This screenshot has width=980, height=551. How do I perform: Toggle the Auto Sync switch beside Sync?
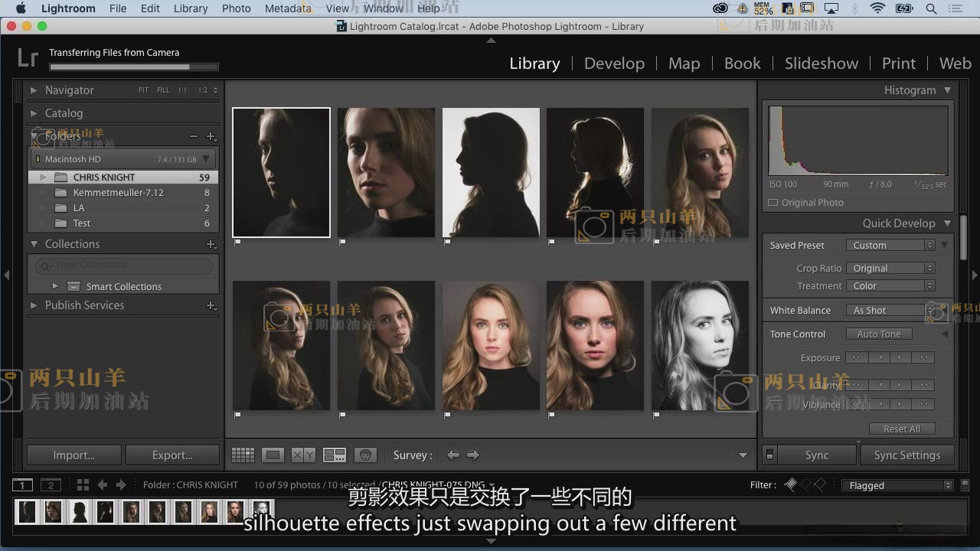pos(770,455)
